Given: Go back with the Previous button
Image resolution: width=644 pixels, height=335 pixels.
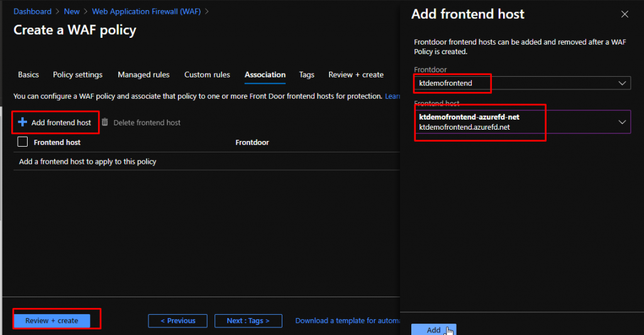Looking at the screenshot, I should click(178, 321).
